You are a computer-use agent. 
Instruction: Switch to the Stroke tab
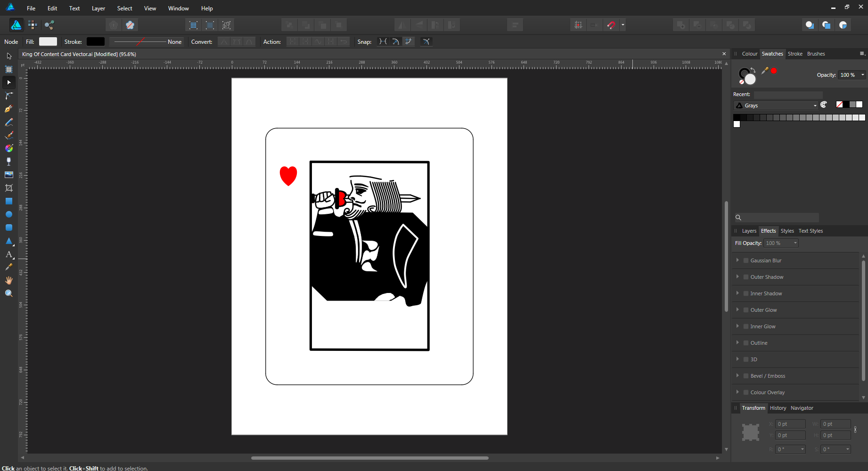795,54
